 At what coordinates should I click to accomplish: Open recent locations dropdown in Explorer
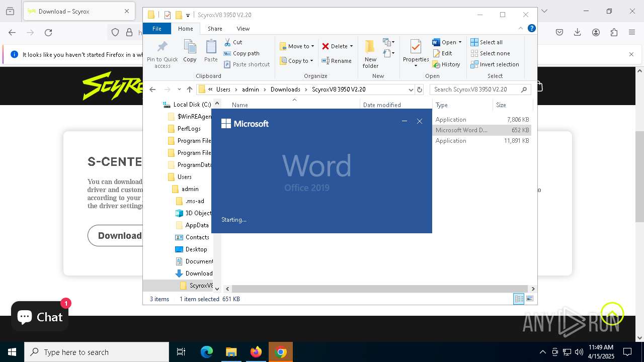click(179, 89)
